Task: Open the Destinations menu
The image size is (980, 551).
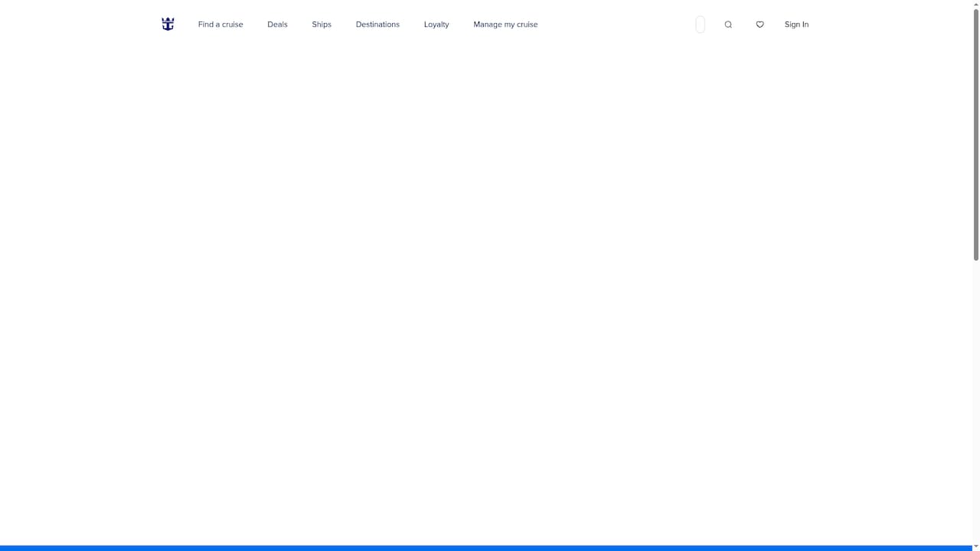Action: [377, 24]
